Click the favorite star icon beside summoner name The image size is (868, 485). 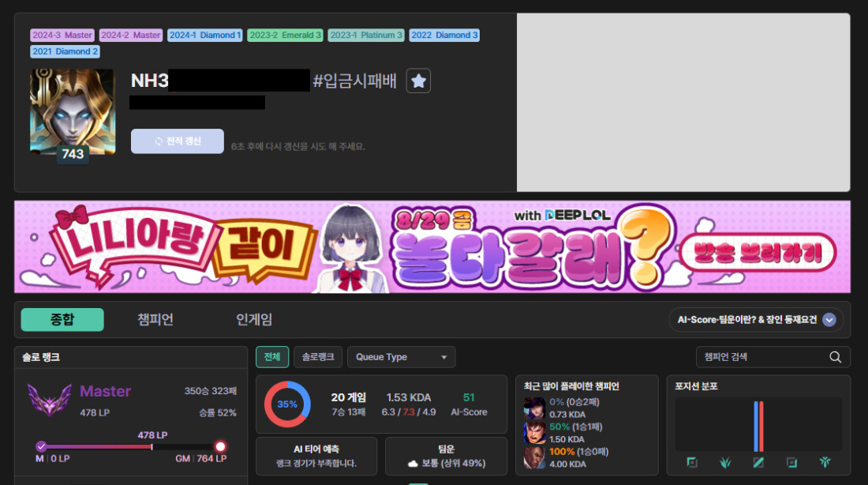click(418, 81)
